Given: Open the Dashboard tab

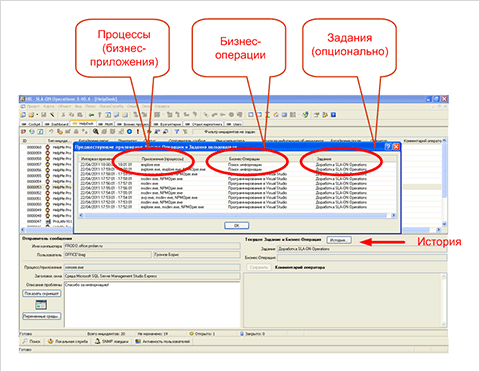Looking at the screenshot, I should coord(56,124).
